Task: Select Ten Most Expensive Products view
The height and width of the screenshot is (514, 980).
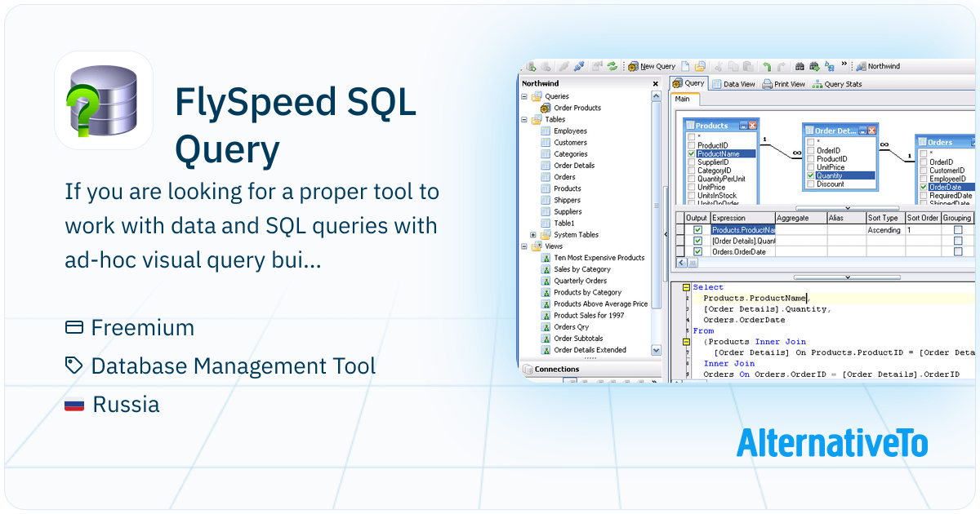Action: pos(599,258)
